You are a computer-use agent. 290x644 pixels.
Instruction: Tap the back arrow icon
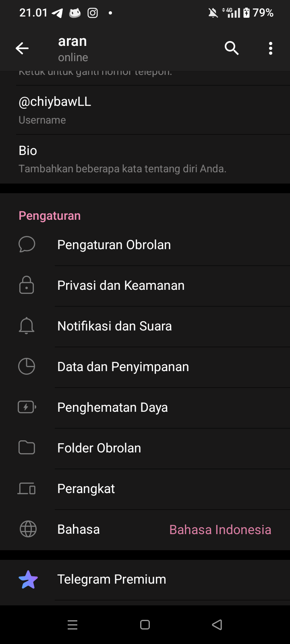(x=22, y=48)
